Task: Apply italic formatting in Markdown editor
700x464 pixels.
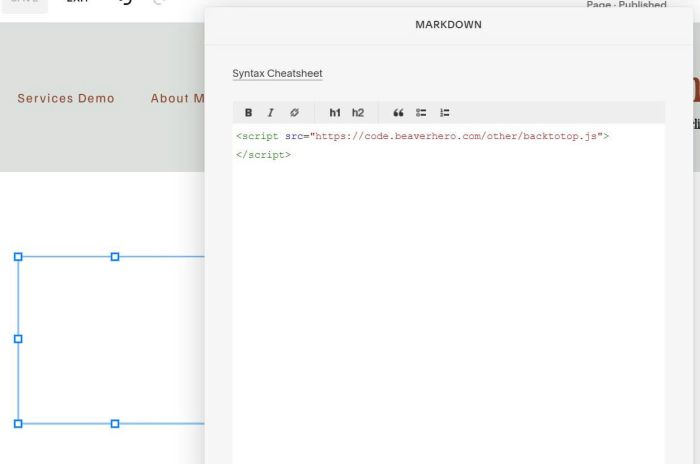Action: pyautogui.click(x=270, y=113)
